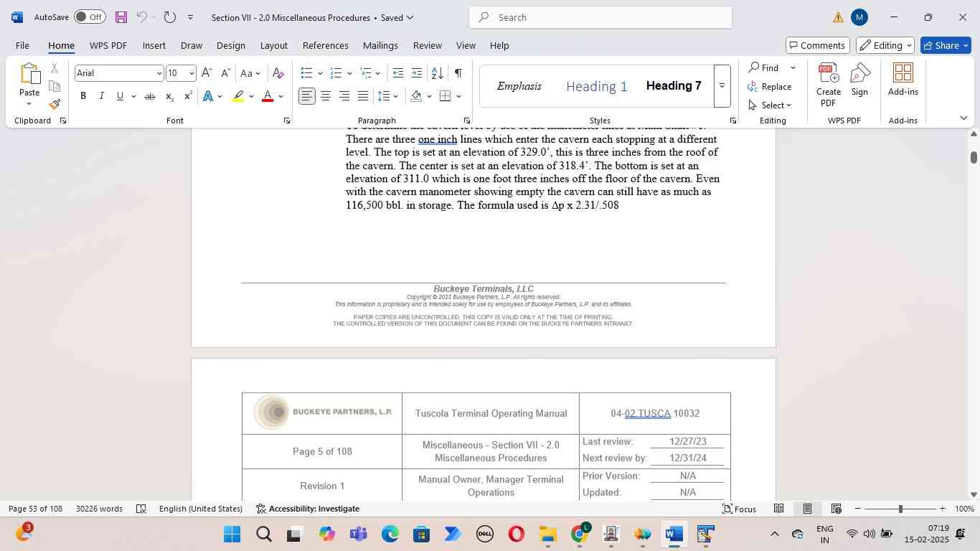This screenshot has width=980, height=551.
Task: Switch to the Design tab
Action: tap(230, 45)
